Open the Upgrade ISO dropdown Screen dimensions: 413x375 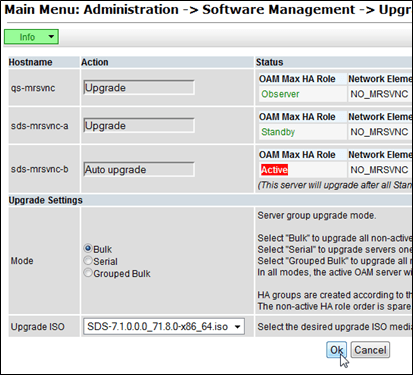click(164, 326)
